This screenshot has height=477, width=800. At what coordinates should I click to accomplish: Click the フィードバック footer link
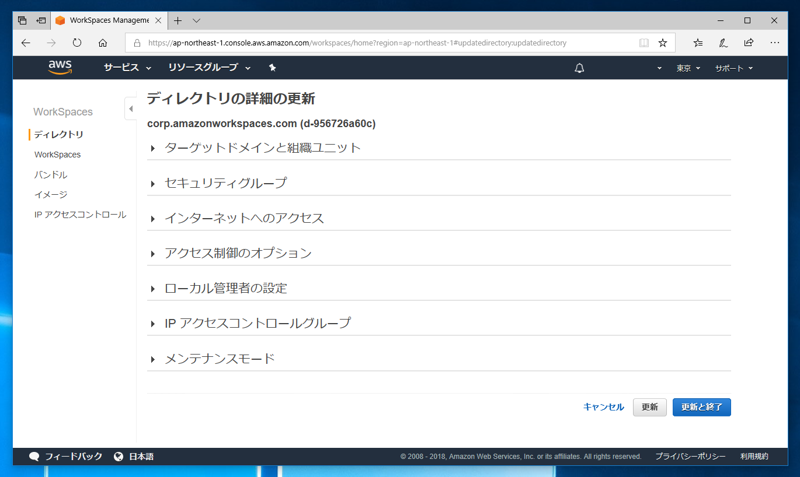click(73, 457)
